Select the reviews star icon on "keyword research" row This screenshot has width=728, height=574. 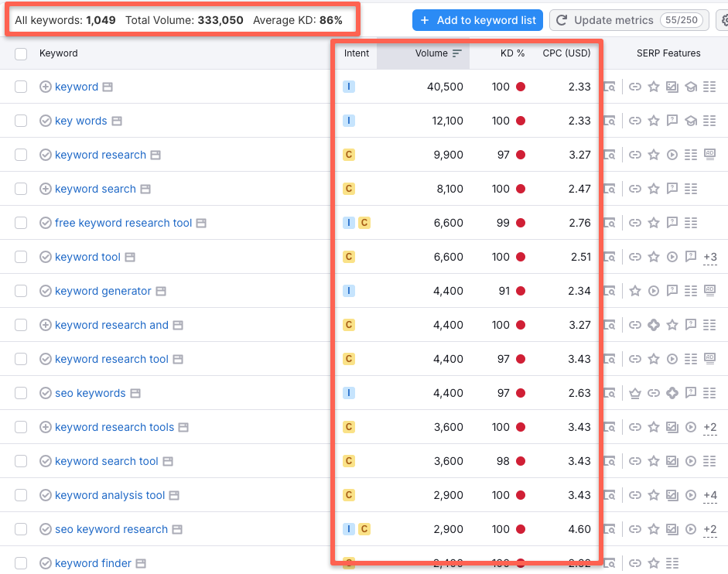tap(654, 154)
